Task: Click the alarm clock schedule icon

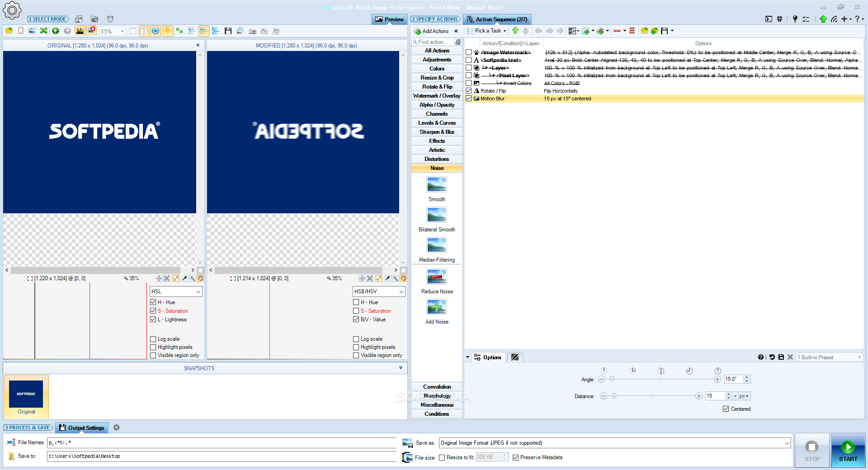Action: point(110,19)
